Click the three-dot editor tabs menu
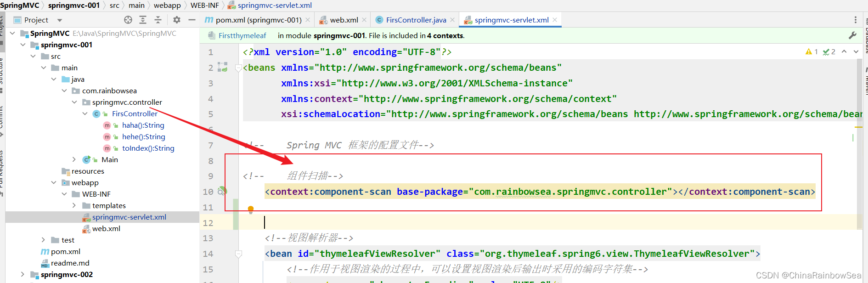 point(855,20)
